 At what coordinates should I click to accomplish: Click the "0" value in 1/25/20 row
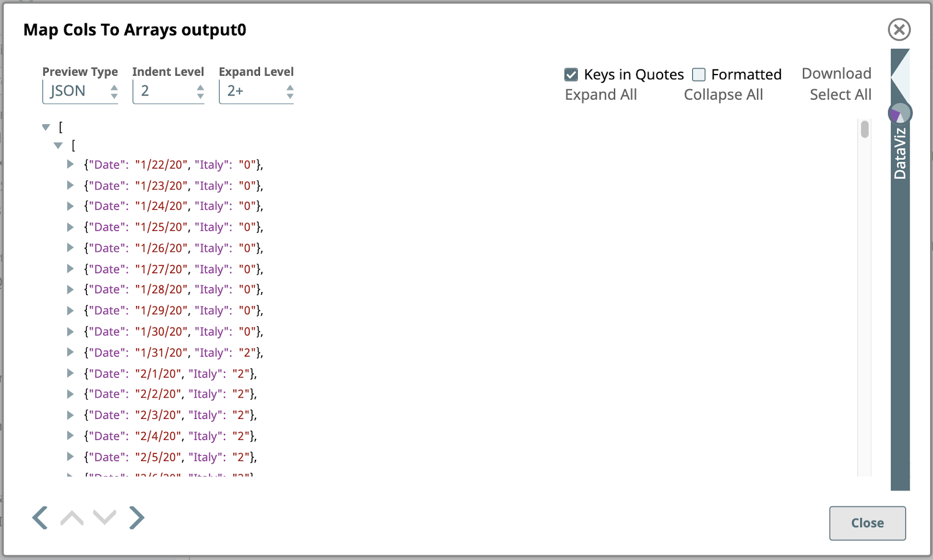[x=248, y=227]
